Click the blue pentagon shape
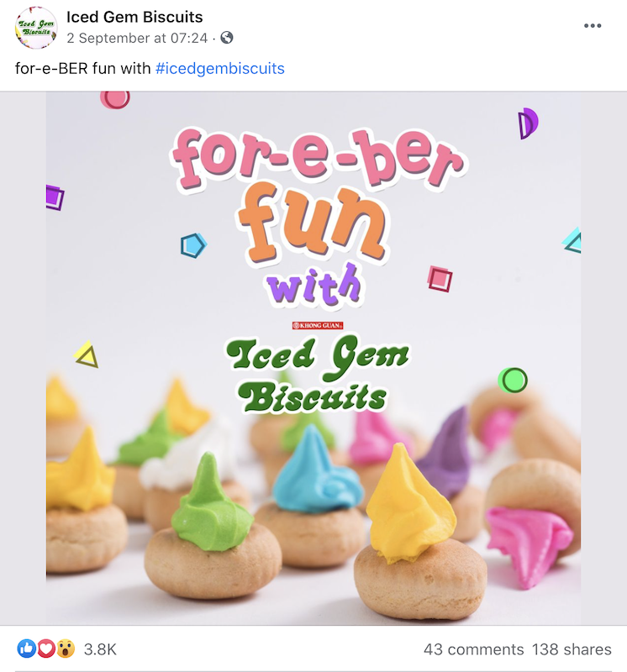The width and height of the screenshot is (627, 672). tap(193, 245)
